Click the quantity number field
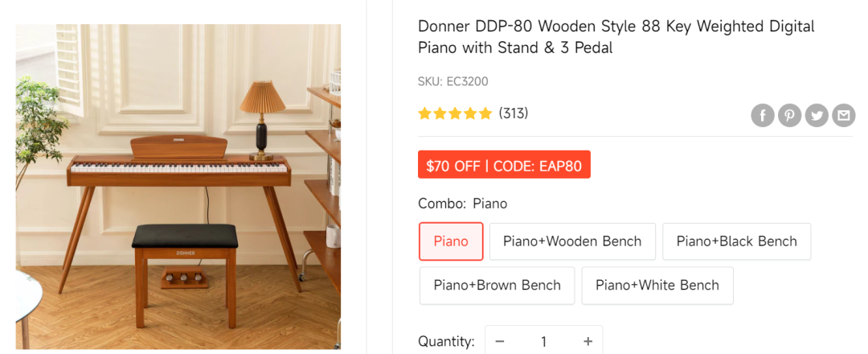 543,341
